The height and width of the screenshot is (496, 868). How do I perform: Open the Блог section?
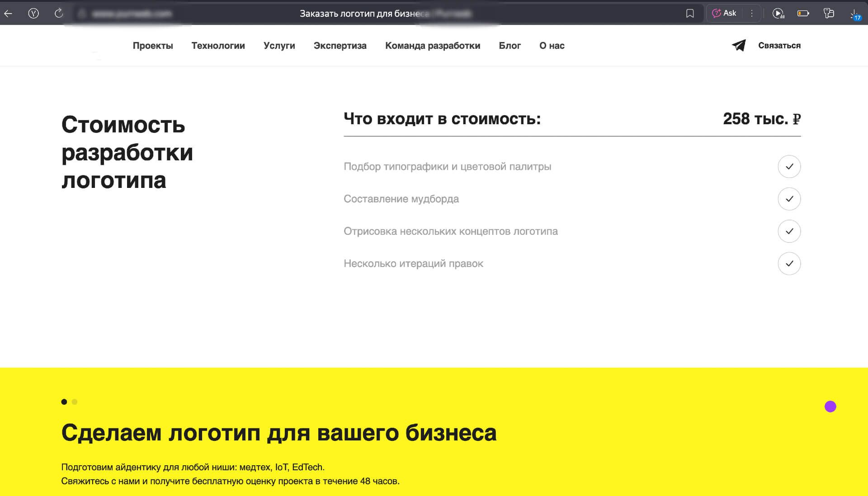510,46
